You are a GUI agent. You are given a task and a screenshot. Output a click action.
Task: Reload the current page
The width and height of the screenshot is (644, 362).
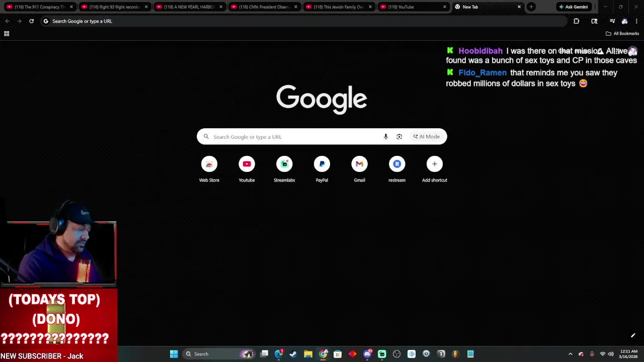coord(31,21)
